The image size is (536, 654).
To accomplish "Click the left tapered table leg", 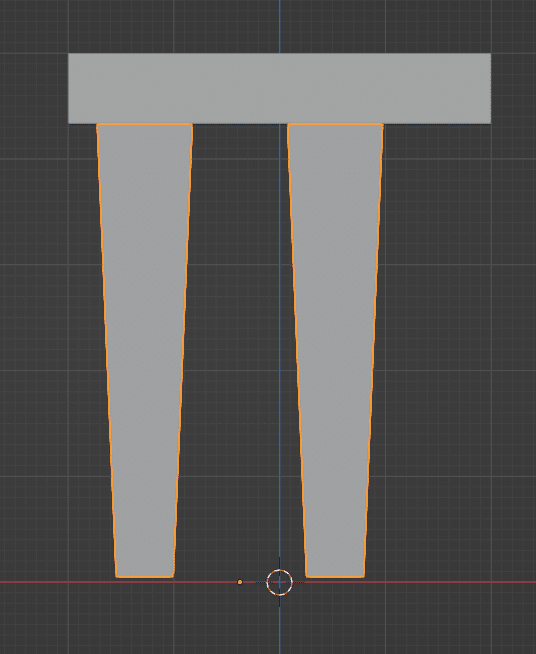I will click(144, 350).
